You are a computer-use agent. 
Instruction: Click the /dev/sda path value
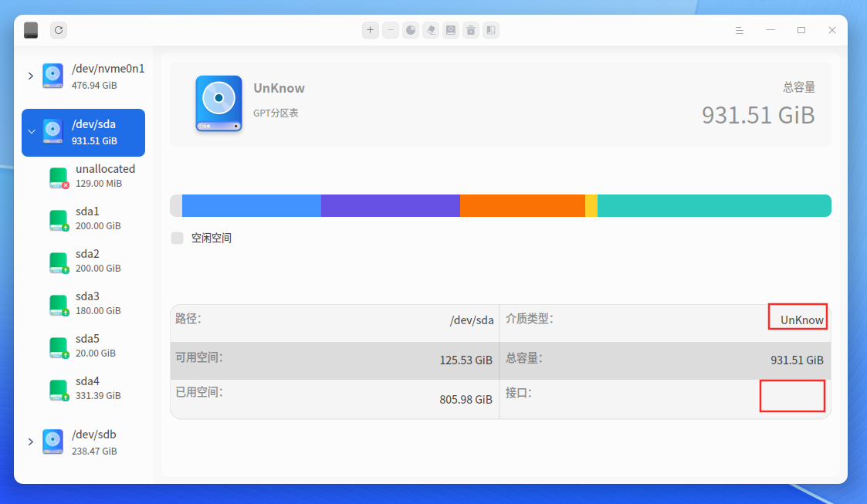pos(472,320)
